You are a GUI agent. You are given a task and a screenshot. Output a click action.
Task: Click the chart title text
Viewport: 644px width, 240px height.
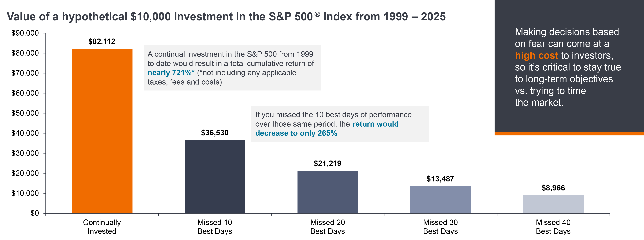[x=226, y=17]
